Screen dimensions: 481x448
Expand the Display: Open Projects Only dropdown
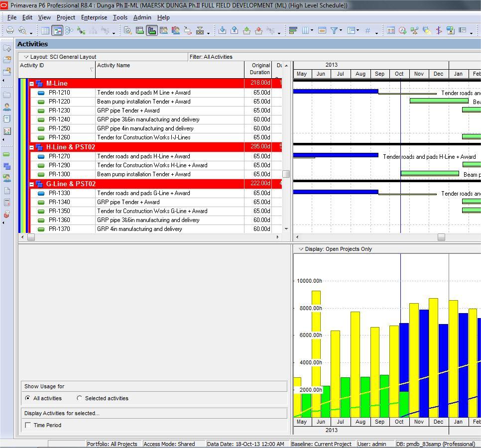coord(301,249)
